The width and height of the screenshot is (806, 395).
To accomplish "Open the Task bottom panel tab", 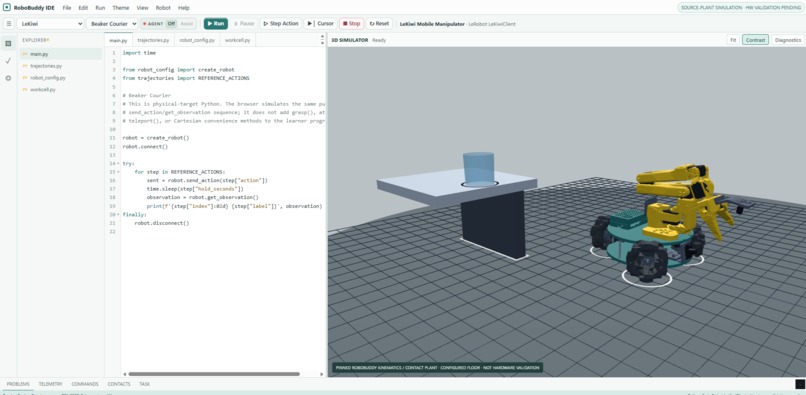I will click(x=144, y=384).
